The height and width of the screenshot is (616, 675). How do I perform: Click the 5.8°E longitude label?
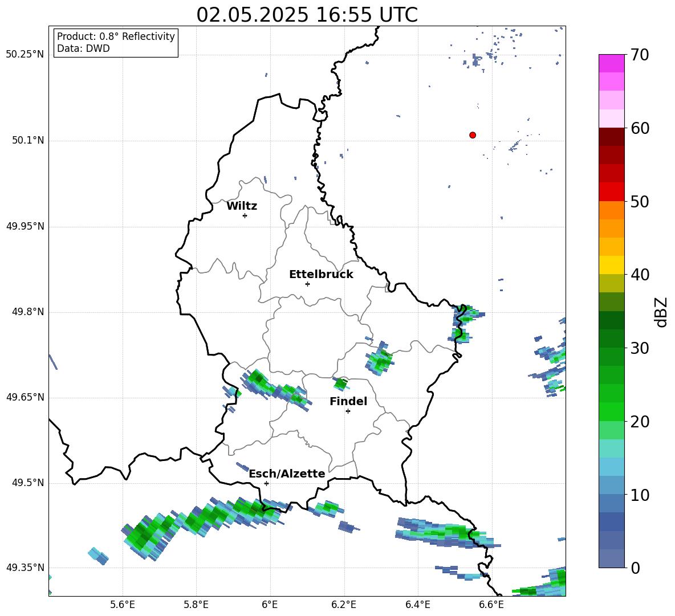[196, 605]
